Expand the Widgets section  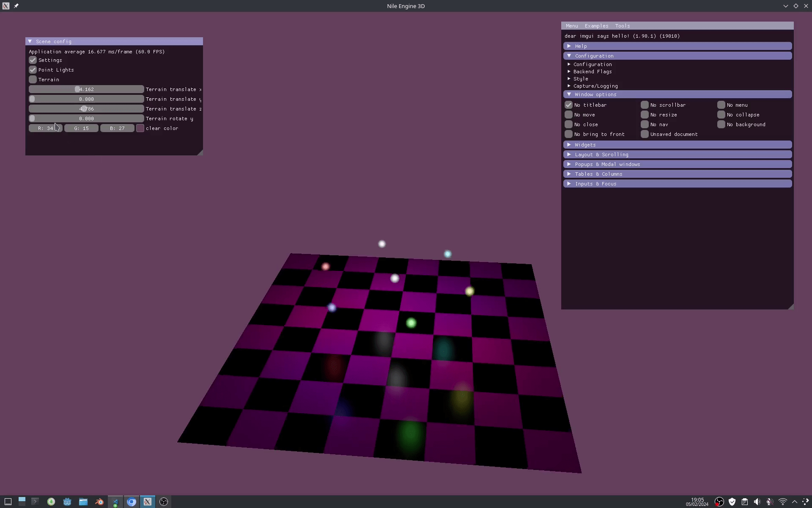[x=585, y=145]
